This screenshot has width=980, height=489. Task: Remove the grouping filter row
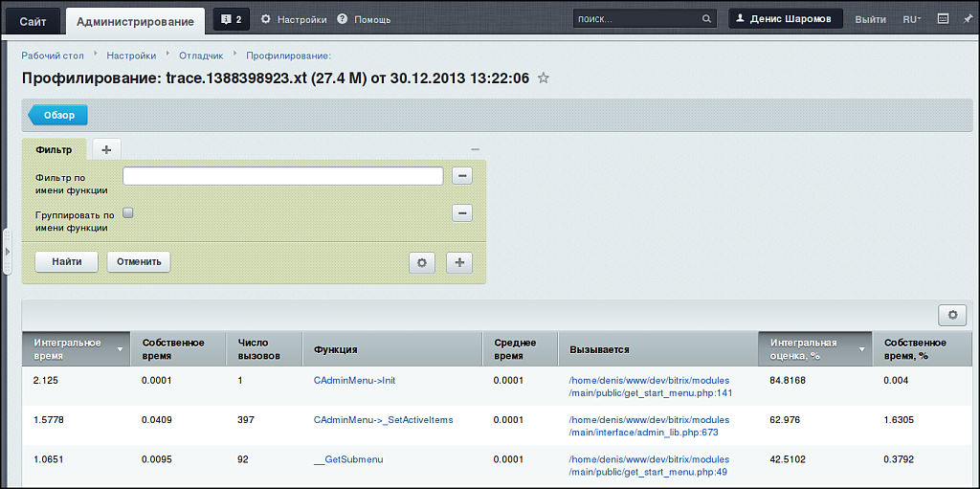[x=461, y=213]
